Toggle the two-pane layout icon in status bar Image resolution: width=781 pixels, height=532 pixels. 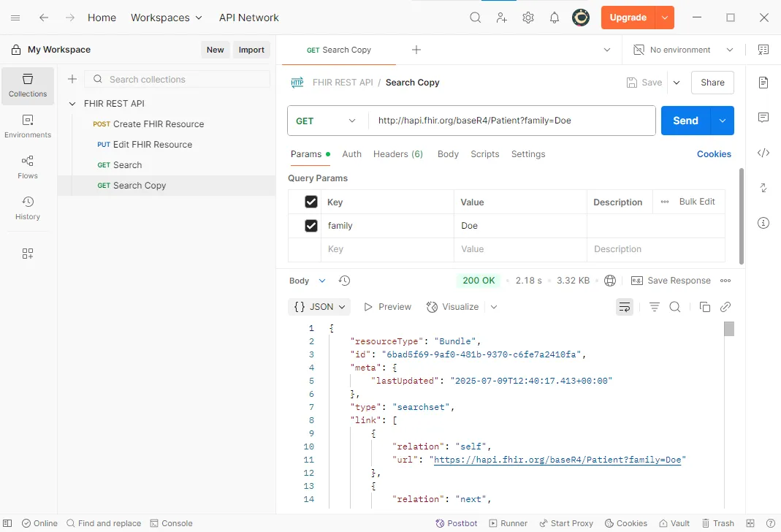point(750,523)
